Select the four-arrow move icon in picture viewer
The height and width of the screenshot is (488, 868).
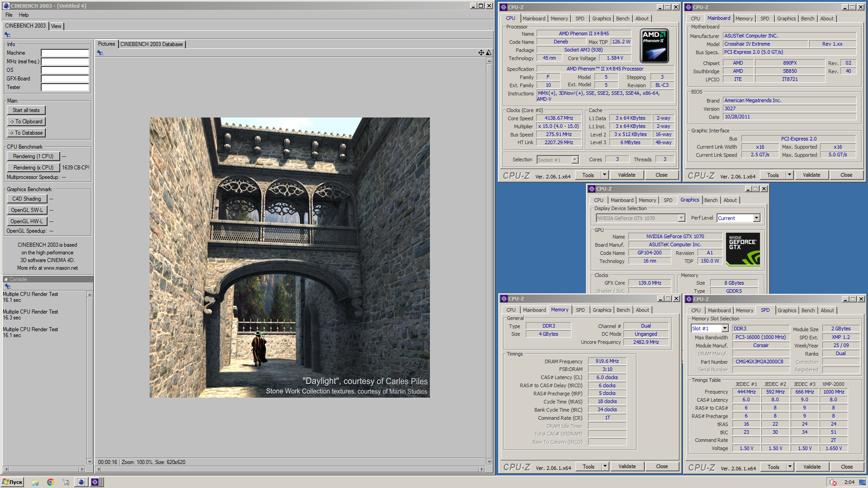point(481,53)
